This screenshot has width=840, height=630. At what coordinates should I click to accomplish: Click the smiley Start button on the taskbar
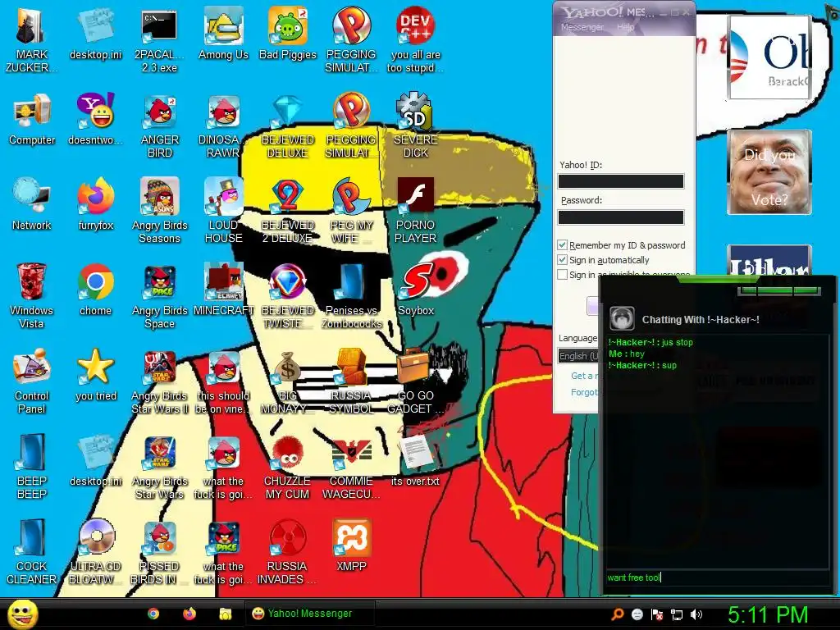coord(22,614)
